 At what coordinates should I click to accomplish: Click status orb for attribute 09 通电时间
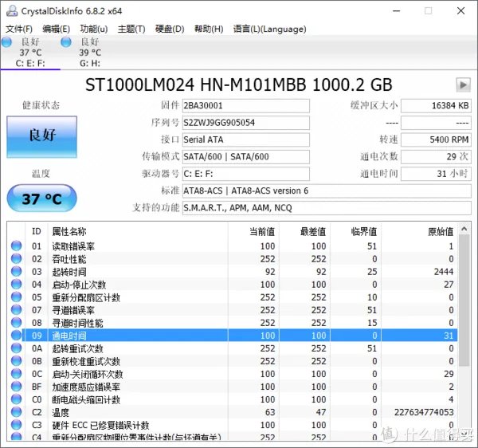pyautogui.click(x=17, y=336)
